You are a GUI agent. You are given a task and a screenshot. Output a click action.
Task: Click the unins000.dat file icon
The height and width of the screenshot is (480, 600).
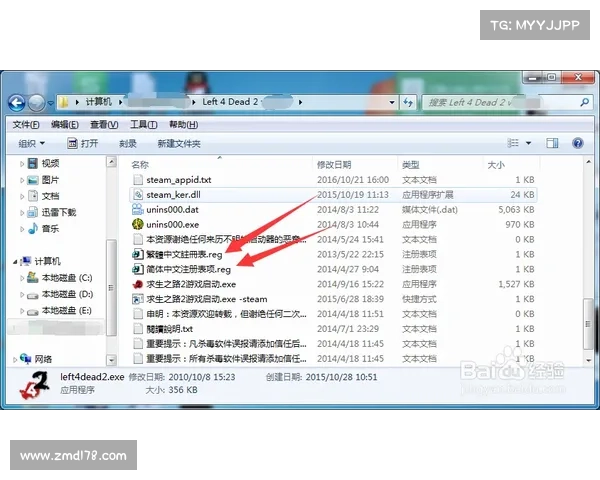point(138,209)
